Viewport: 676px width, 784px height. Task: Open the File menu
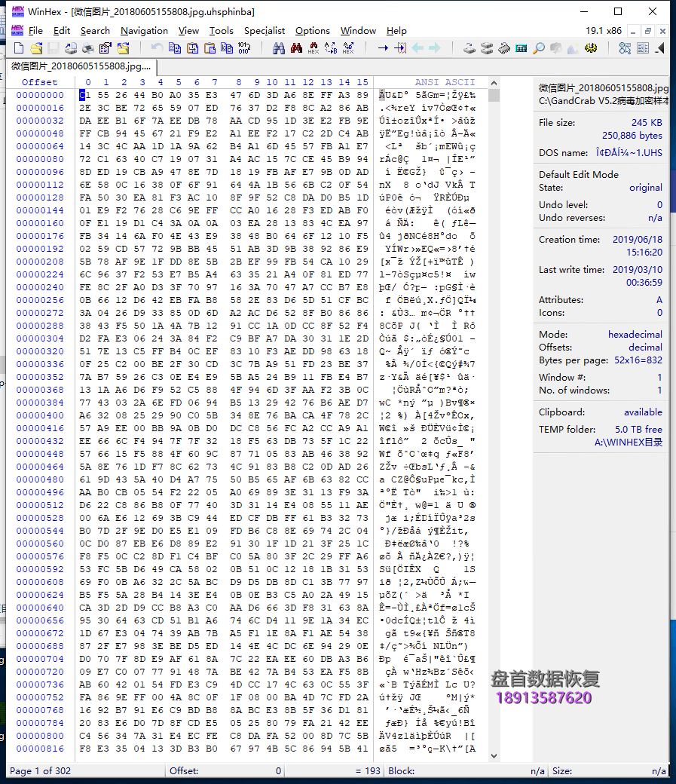(x=35, y=30)
